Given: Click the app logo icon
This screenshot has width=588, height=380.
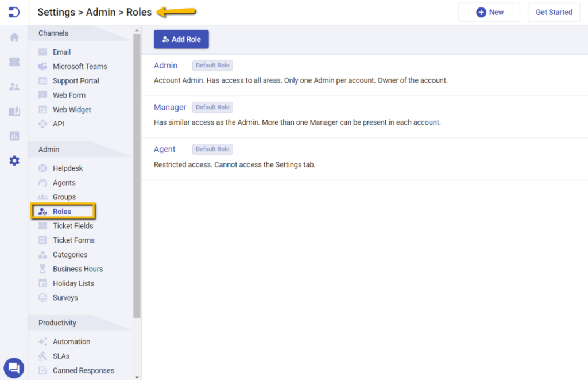Looking at the screenshot, I should tap(14, 12).
